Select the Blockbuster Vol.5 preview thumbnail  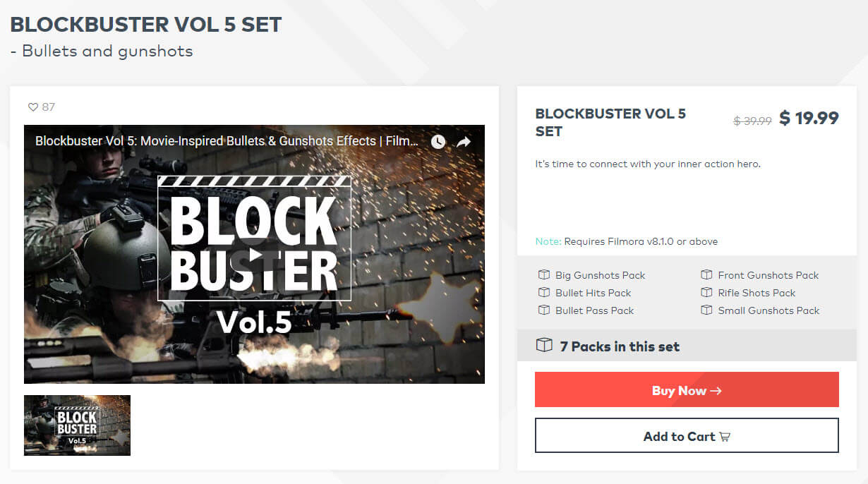[77, 425]
